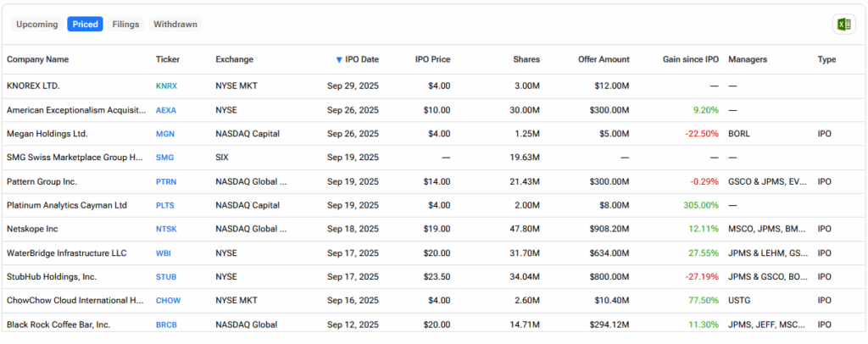Sort by IPO Price column header
Screen dimensions: 868x344
click(x=432, y=59)
